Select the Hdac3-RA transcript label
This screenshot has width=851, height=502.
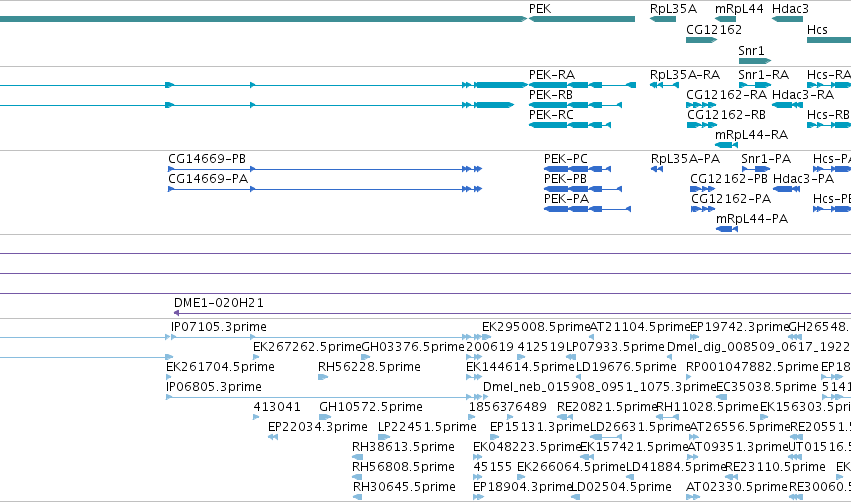[803, 94]
